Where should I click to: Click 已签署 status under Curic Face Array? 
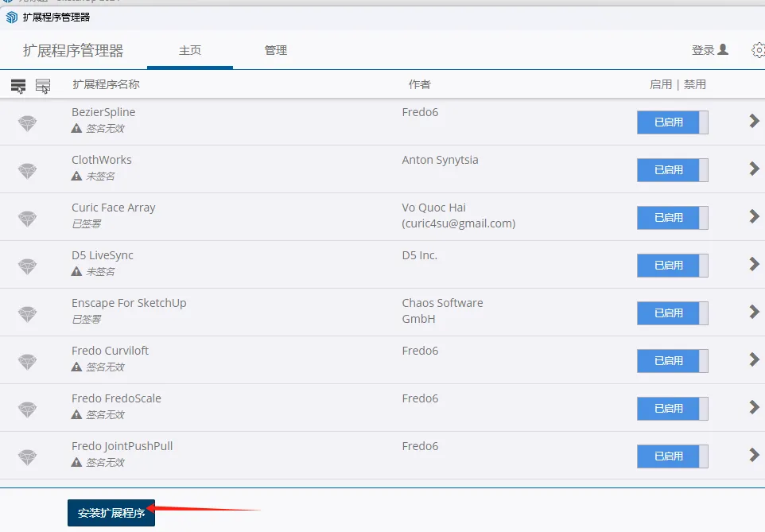pyautogui.click(x=87, y=223)
